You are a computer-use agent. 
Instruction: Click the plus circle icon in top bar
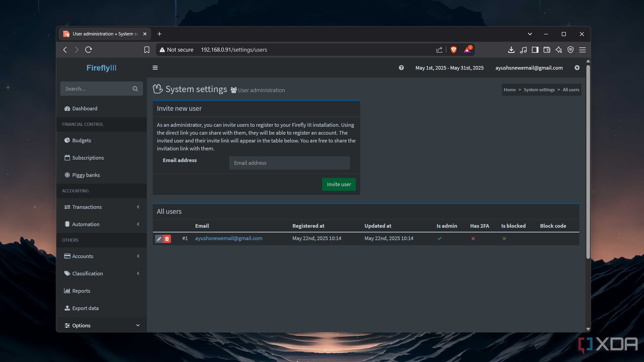(x=577, y=68)
